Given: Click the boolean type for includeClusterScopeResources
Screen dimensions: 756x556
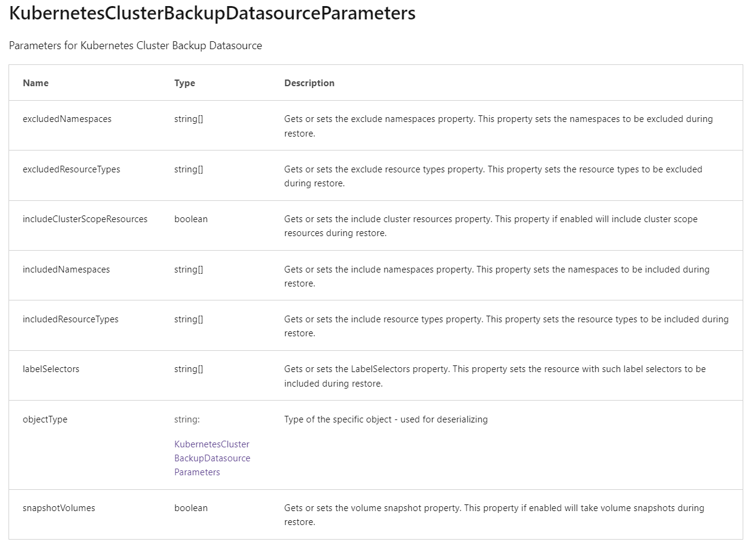Looking at the screenshot, I should [191, 219].
